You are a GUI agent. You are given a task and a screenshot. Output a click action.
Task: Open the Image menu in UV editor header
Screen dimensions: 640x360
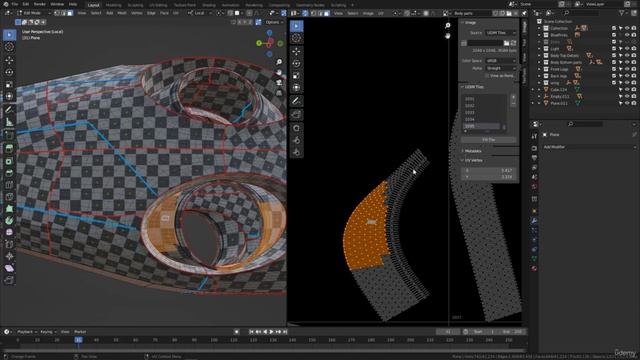pos(368,13)
